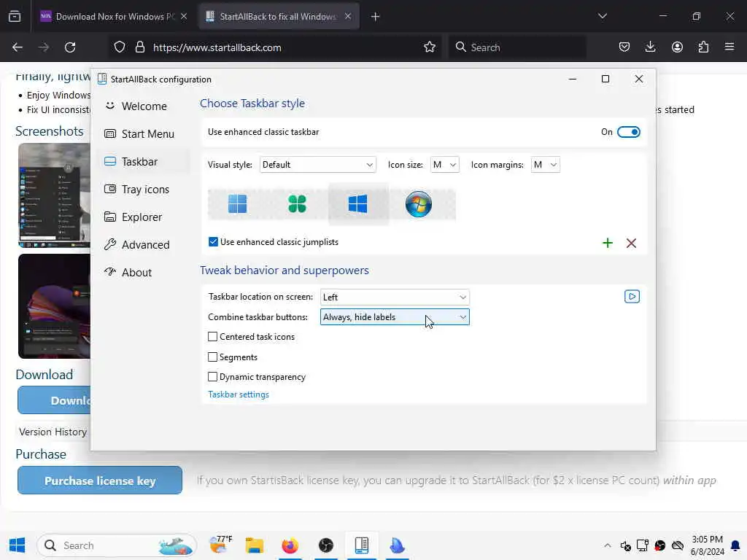Image resolution: width=747 pixels, height=560 pixels.
Task: Select the Windows 7 orb start icon
Action: coord(418,204)
